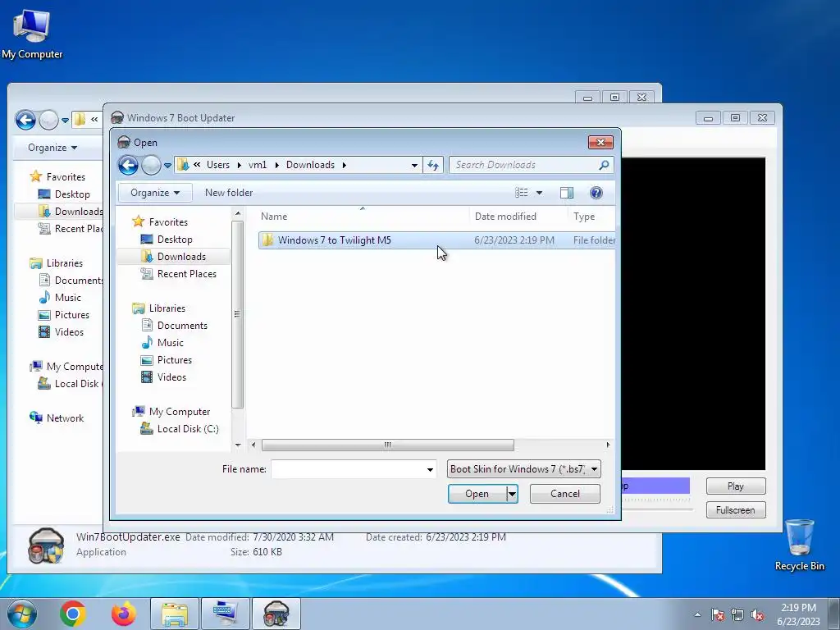Click the Forward arrow in Open dialog

pyautogui.click(x=151, y=165)
